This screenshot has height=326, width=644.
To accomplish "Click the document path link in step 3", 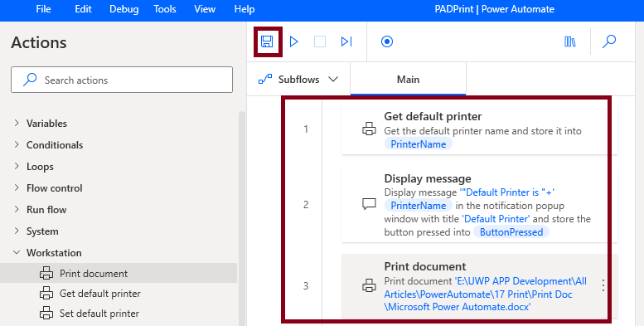I will point(485,294).
